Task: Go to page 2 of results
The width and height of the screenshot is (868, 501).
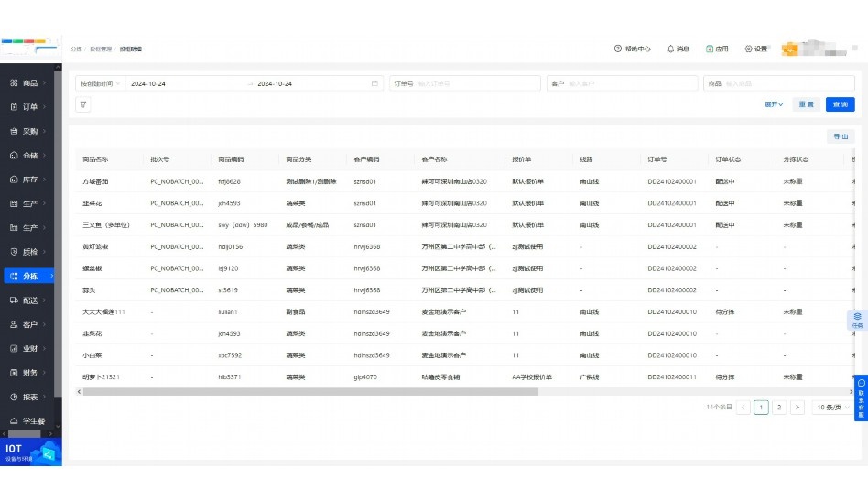Action: pyautogui.click(x=779, y=408)
